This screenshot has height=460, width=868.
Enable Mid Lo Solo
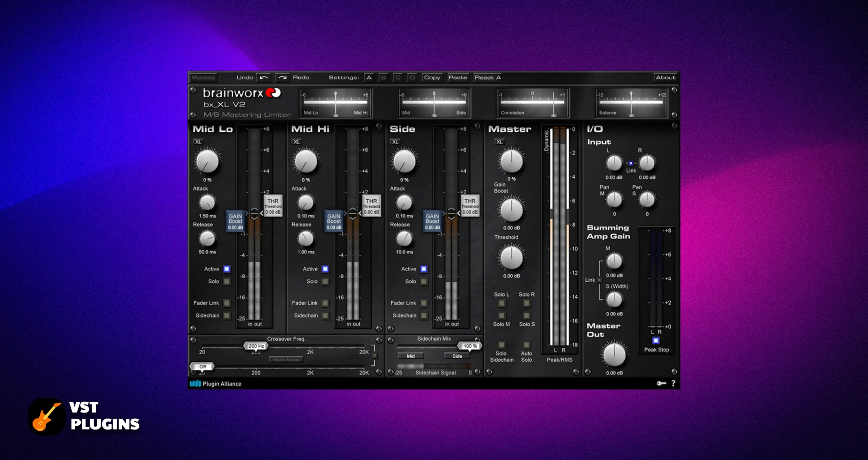click(227, 281)
